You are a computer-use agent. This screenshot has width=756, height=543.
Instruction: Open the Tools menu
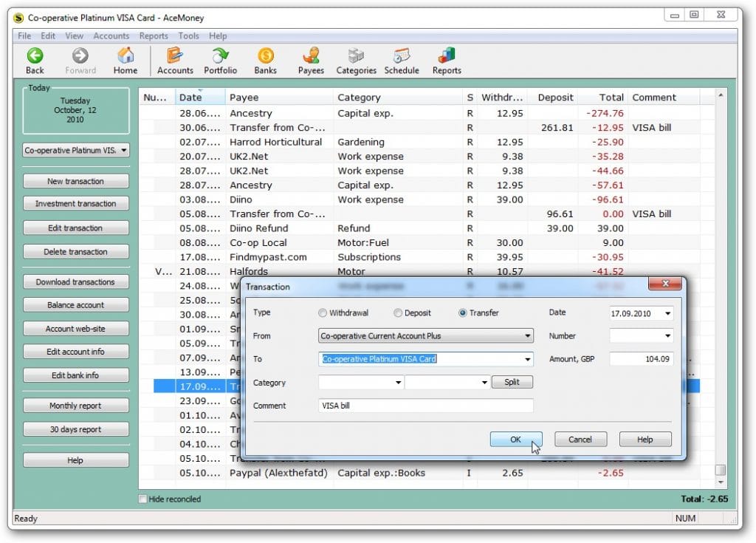point(188,35)
